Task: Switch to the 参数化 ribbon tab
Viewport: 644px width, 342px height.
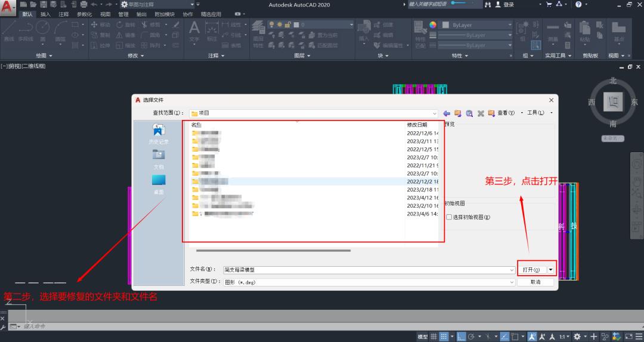Action: (x=84, y=14)
